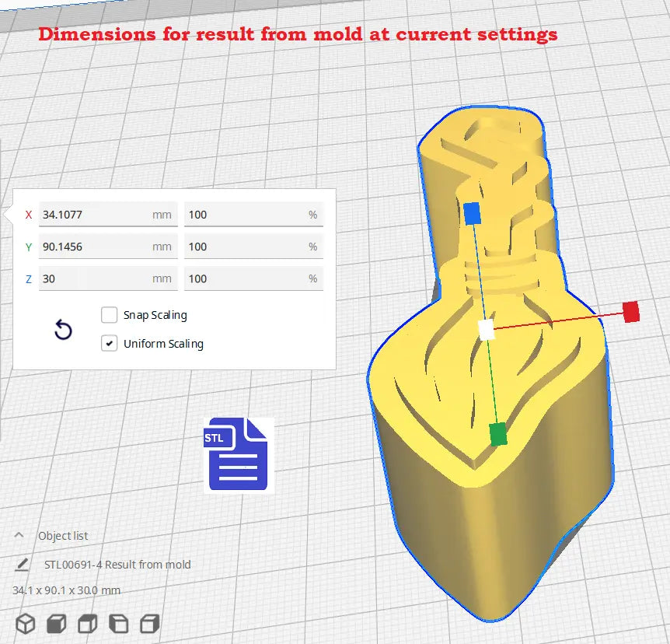Click the pencil edit icon beside STL00691-4
This screenshot has height=644, width=670.
(x=22, y=565)
